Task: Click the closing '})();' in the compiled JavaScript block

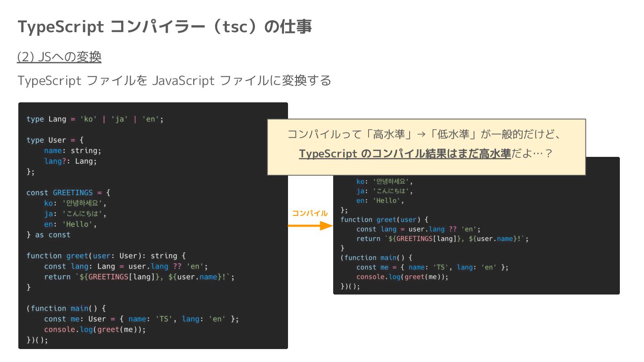Action: (x=351, y=286)
